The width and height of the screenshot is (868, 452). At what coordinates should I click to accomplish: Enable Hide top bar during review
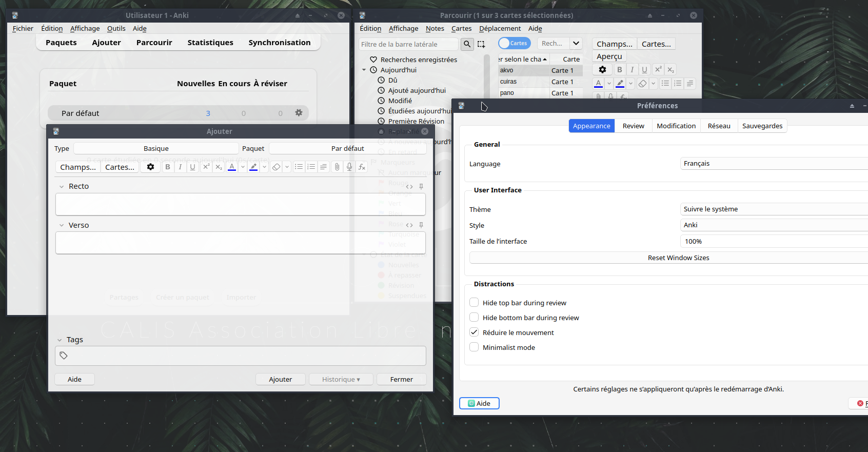pyautogui.click(x=475, y=303)
